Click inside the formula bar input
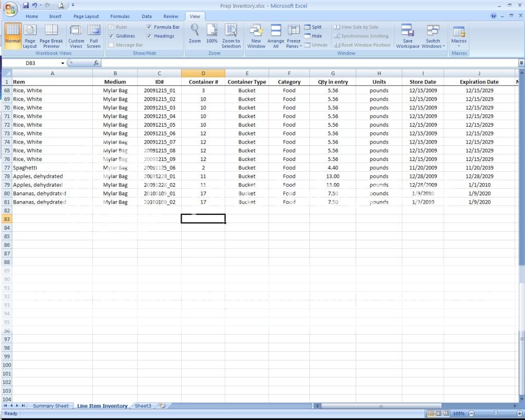This screenshot has height=420, width=525. (x=309, y=63)
